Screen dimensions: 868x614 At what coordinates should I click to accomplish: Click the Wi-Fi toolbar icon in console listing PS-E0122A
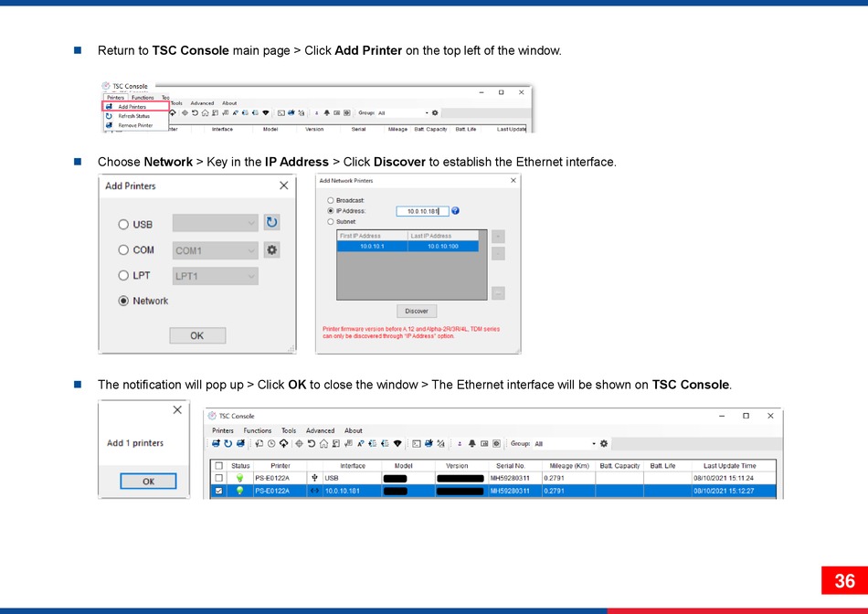[397, 443]
